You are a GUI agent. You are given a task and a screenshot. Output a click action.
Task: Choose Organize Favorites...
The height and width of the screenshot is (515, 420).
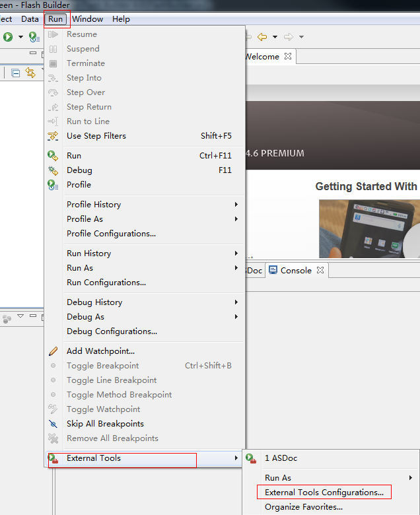pos(331,507)
